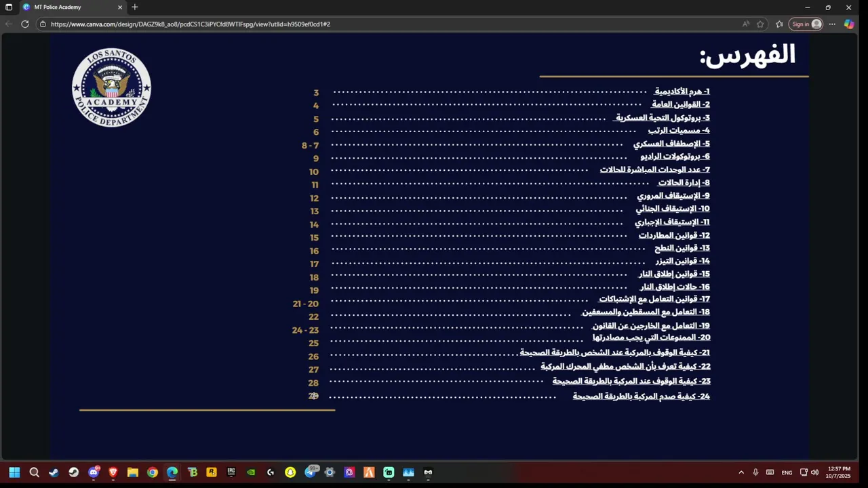Open Windows taskbar search
This screenshot has height=488, width=868.
tap(34, 472)
